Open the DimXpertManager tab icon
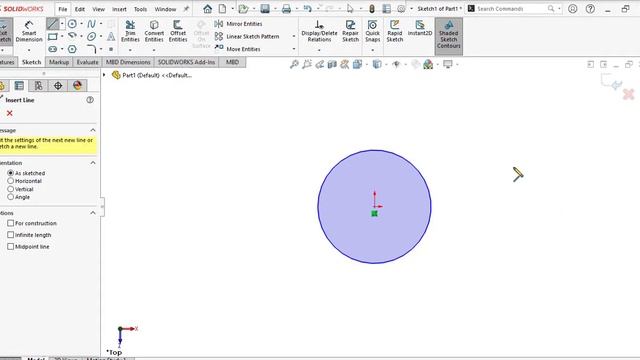This screenshot has width=640, height=360. point(58,85)
